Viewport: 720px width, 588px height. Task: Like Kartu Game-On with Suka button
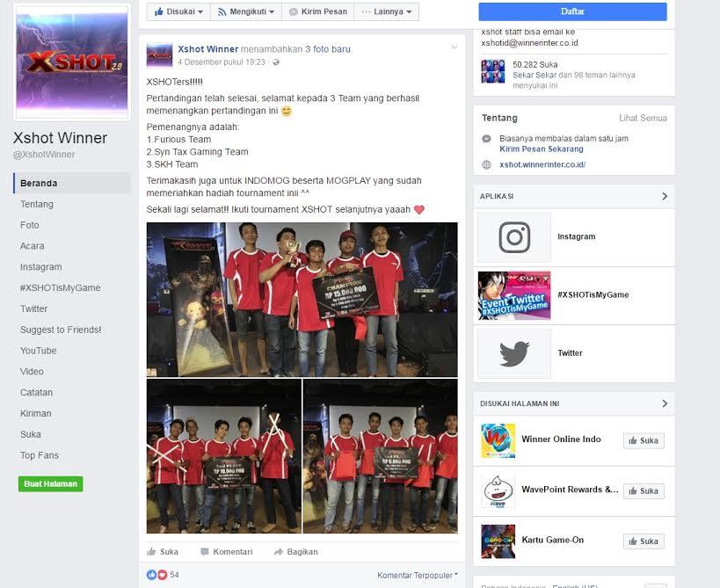644,541
